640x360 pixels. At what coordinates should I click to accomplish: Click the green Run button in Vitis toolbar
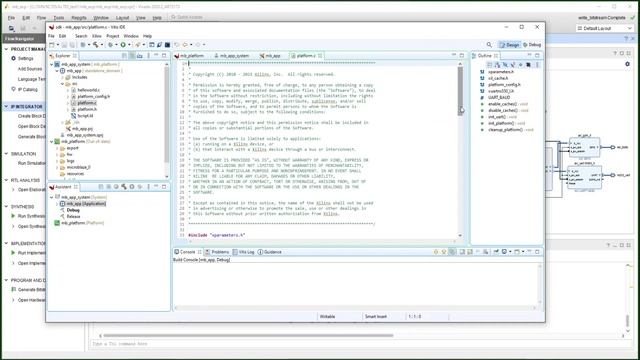click(122, 45)
